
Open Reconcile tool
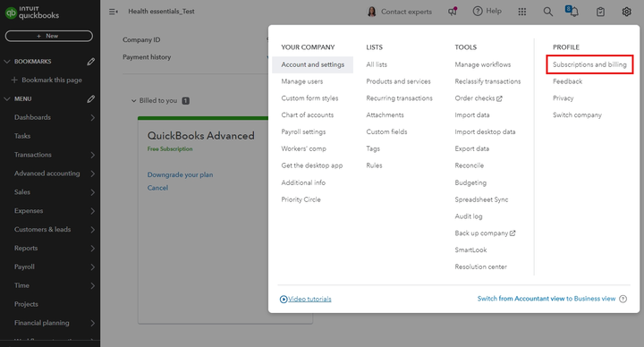click(x=469, y=165)
